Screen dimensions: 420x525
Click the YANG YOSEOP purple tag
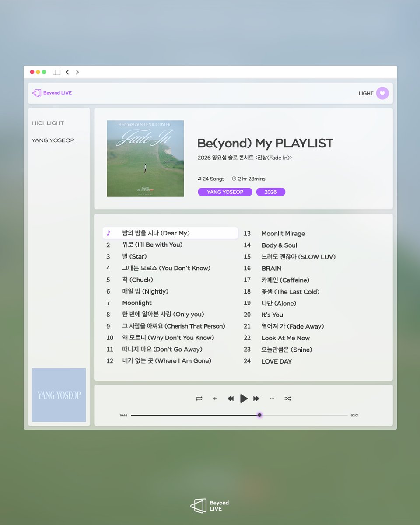(x=225, y=192)
